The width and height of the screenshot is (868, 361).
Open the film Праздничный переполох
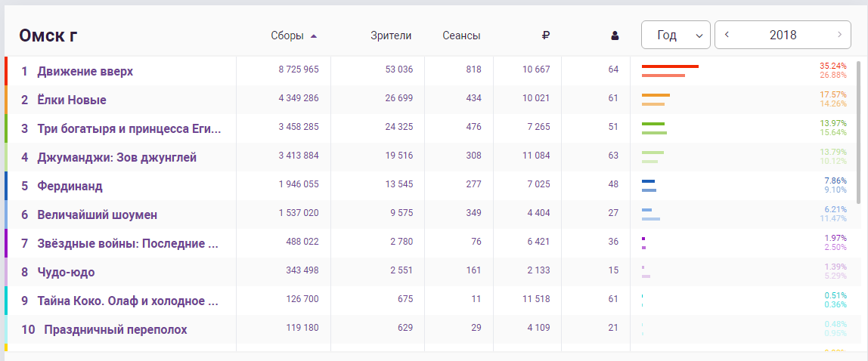[x=115, y=330]
